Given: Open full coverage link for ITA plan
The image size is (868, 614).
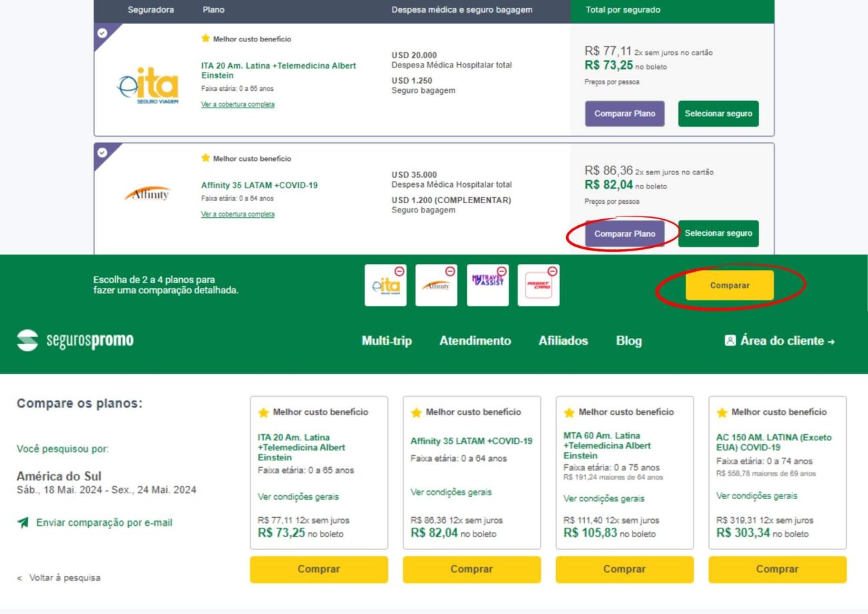Looking at the screenshot, I should [x=238, y=104].
